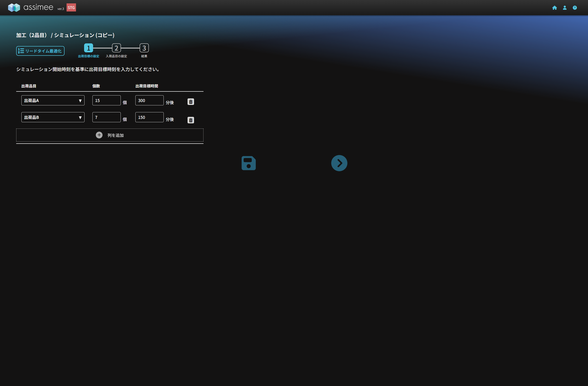Screen dimensions: 588x386
Task: Click the ver.3 version label
Action: [60, 9]
